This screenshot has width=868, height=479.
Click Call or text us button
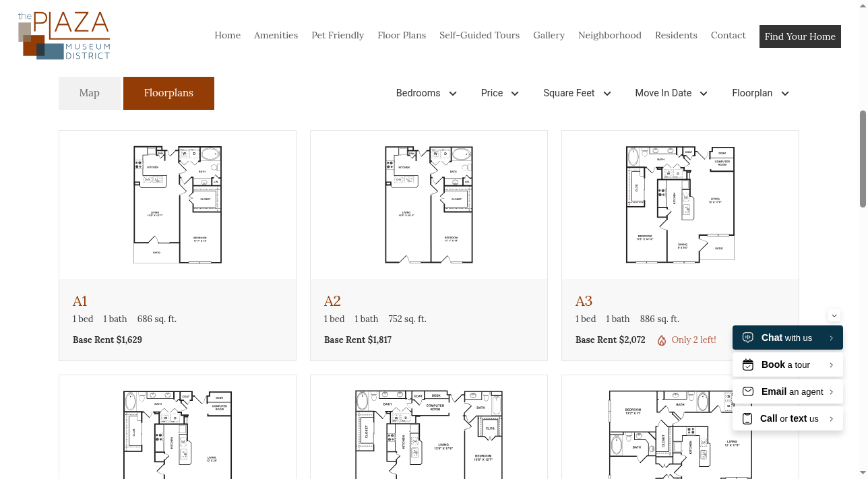coord(788,418)
